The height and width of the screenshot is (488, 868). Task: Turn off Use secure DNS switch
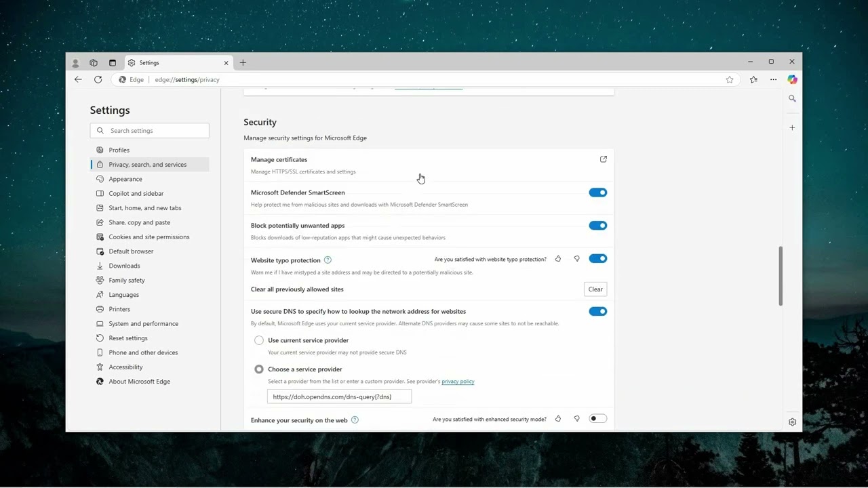598,311
